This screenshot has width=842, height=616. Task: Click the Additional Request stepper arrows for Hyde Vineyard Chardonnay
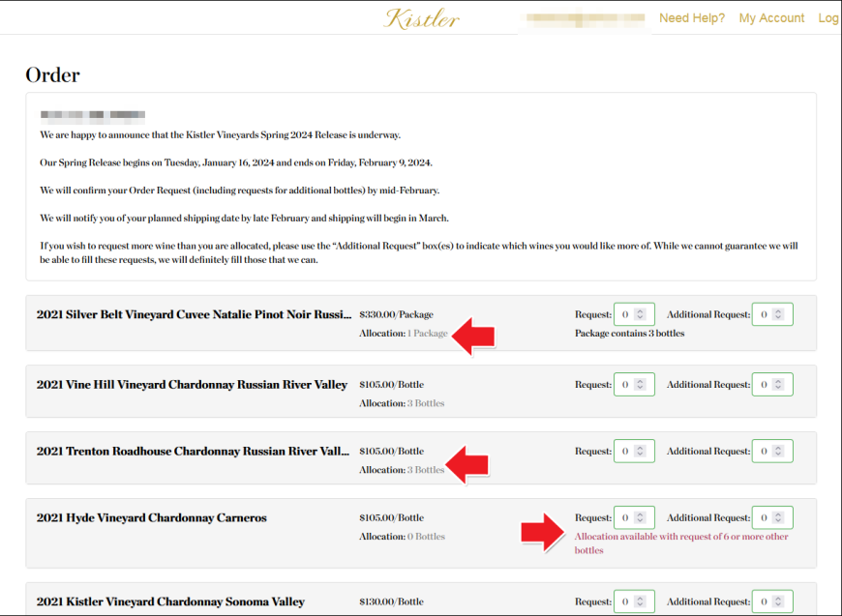coord(778,517)
